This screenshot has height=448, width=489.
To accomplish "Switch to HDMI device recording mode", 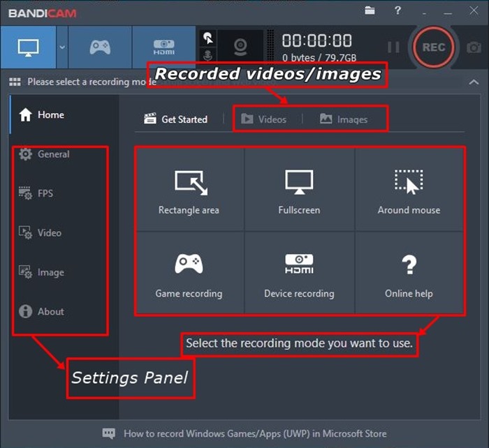I will 163,47.
